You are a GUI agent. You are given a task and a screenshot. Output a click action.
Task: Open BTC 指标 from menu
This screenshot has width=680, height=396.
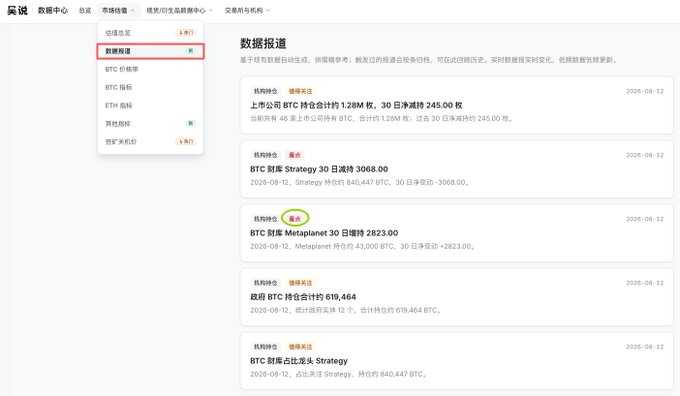(150, 88)
